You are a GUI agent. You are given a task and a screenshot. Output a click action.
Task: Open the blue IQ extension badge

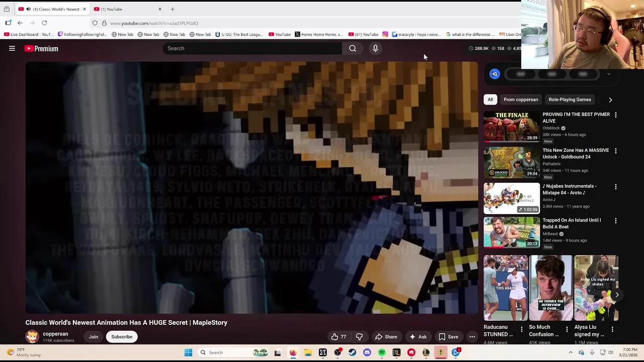tap(495, 74)
